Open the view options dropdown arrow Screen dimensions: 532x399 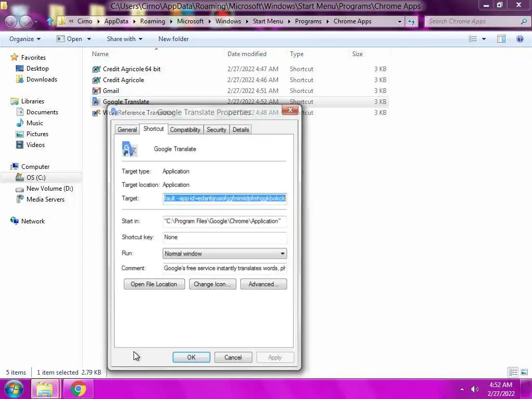(484, 39)
